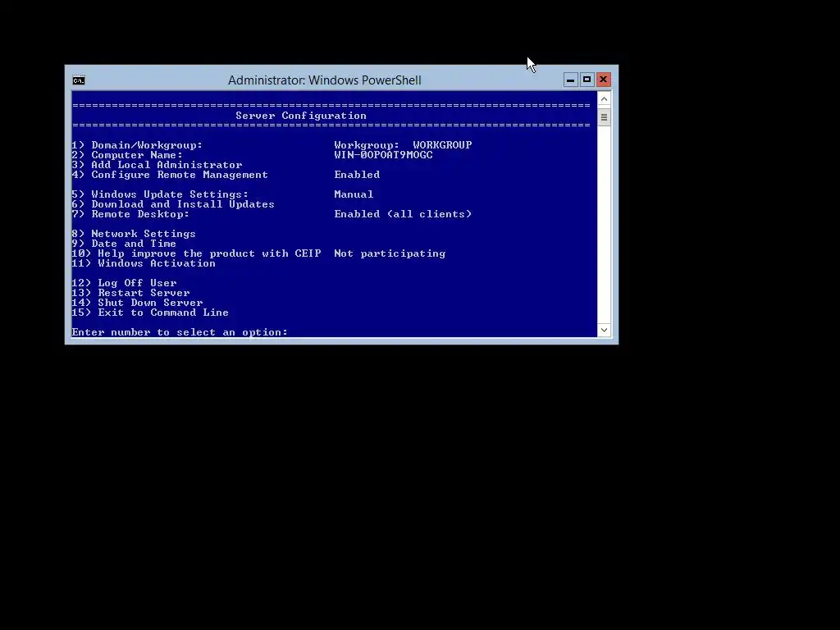This screenshot has width=840, height=630.
Task: Click the scrollbar up arrow
Action: coord(605,99)
